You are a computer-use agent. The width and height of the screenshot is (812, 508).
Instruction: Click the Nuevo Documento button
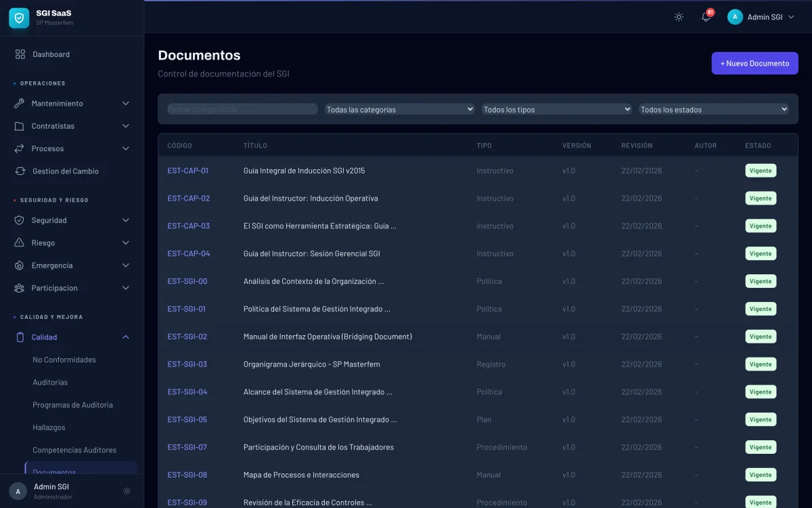pos(754,62)
